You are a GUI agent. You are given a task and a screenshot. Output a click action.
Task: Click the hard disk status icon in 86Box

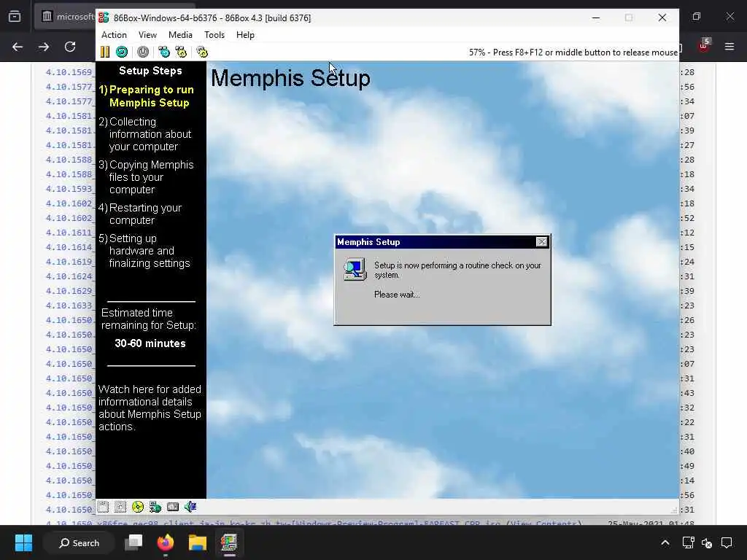point(172,507)
